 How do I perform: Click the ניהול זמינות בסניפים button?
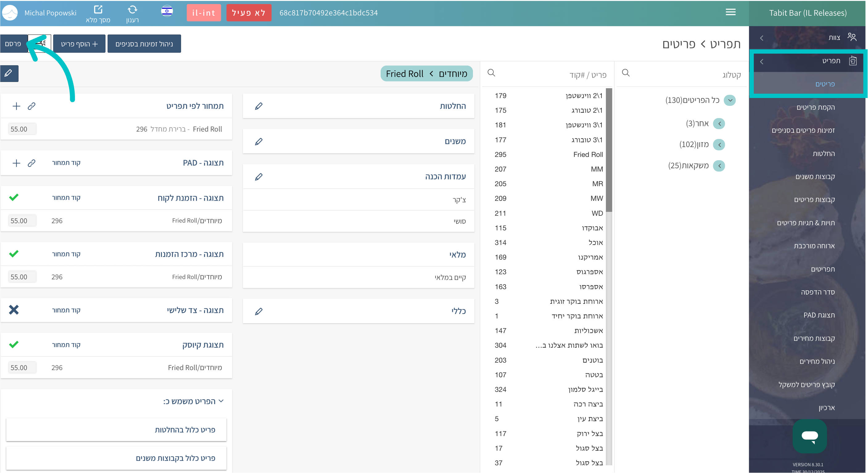(x=144, y=44)
